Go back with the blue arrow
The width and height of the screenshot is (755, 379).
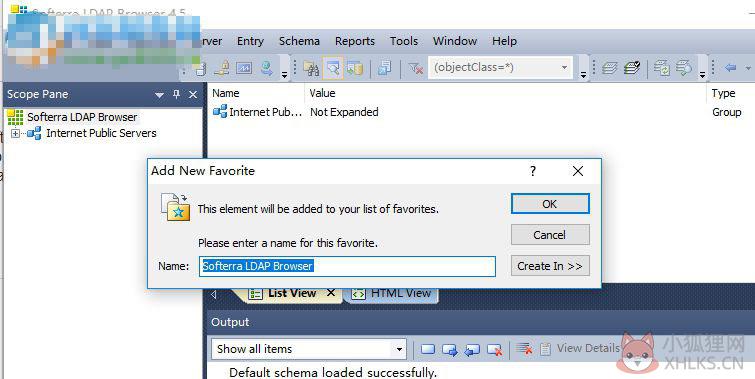pyautogui.click(x=730, y=68)
